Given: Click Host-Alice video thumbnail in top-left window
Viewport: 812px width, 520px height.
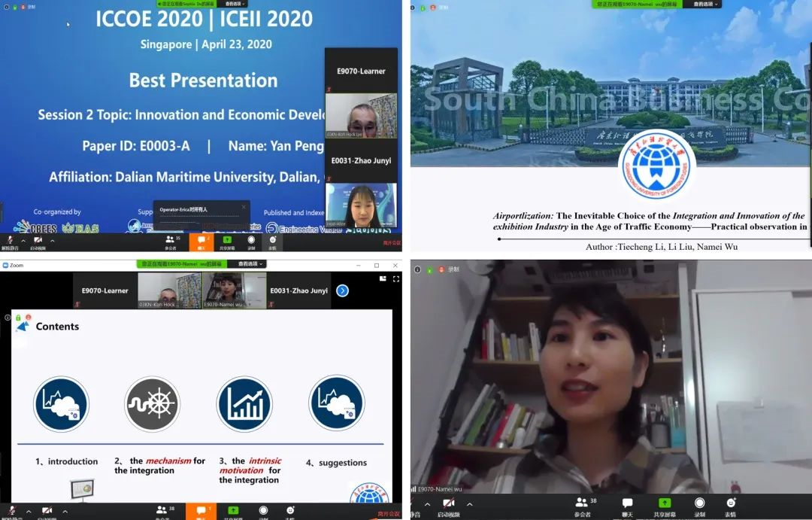Looking at the screenshot, I should (361, 205).
